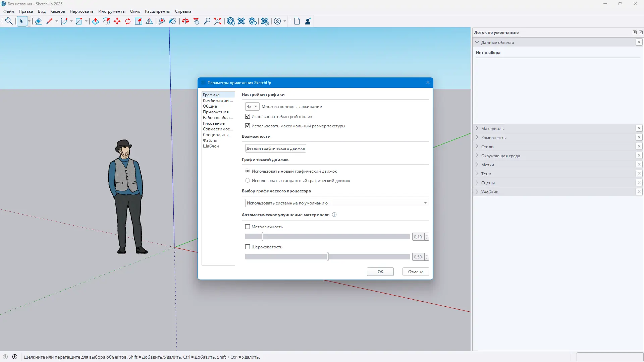
Task: Click the Search magnifier icon in toolbar
Action: [x=9, y=21]
